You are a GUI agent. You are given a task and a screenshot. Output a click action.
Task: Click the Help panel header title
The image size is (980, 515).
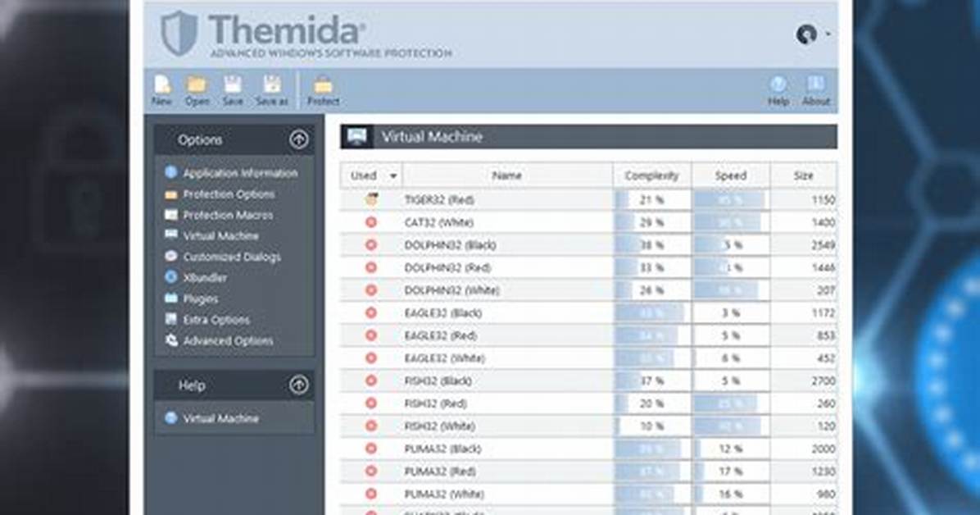coord(191,385)
